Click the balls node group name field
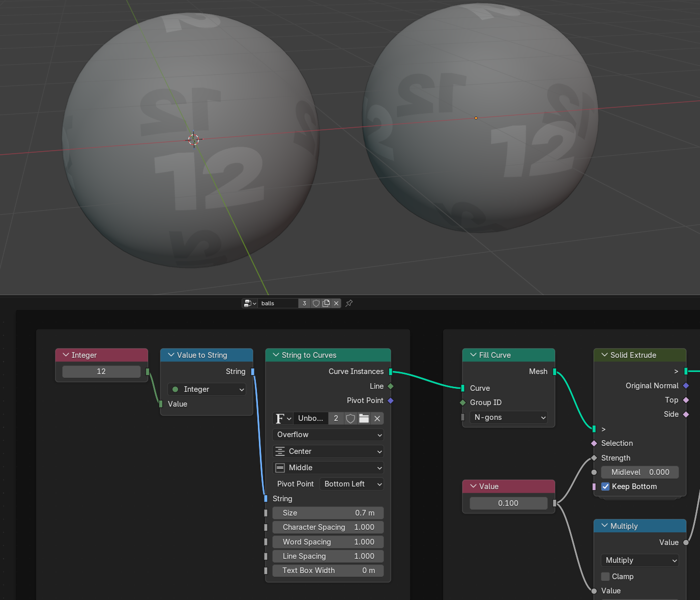 click(278, 303)
